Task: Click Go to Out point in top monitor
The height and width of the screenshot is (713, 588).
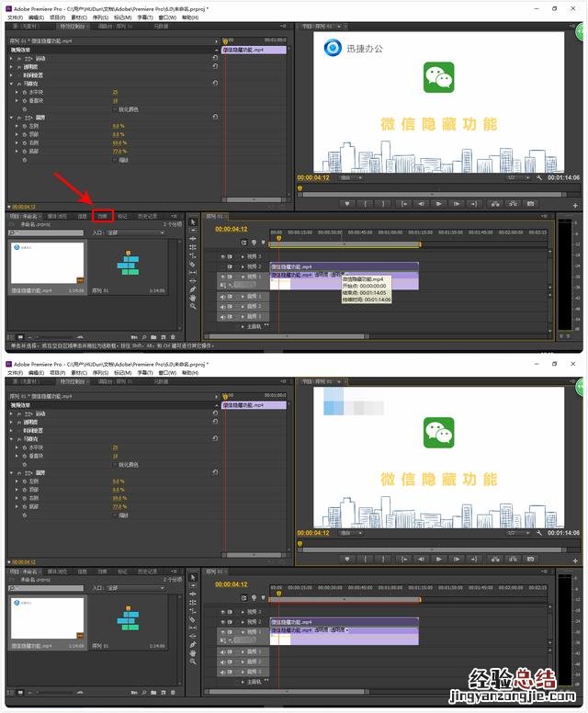Action: point(473,204)
